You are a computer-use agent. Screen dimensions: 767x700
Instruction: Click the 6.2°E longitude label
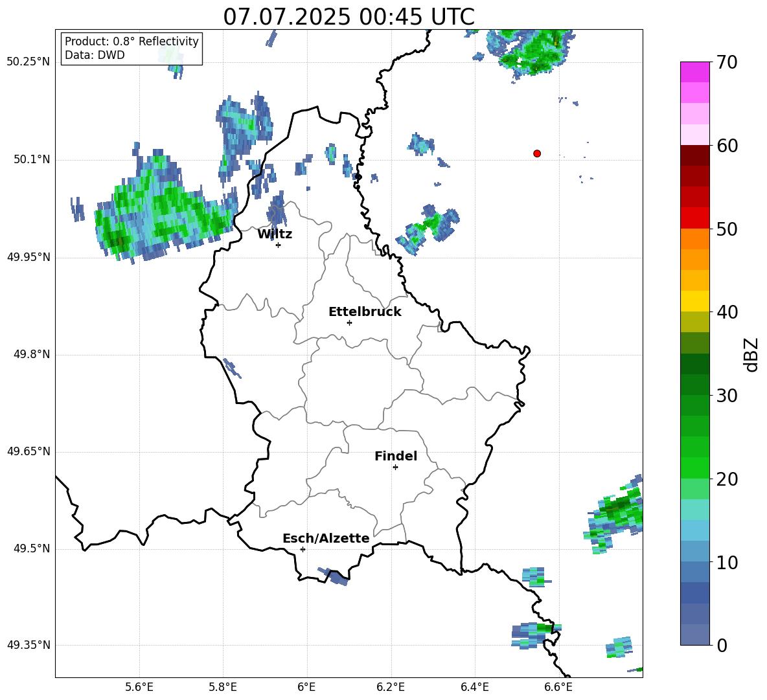tap(391, 687)
